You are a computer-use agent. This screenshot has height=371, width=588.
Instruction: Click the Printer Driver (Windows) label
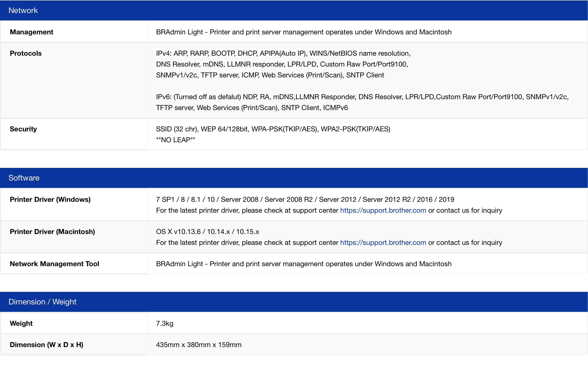click(x=50, y=199)
